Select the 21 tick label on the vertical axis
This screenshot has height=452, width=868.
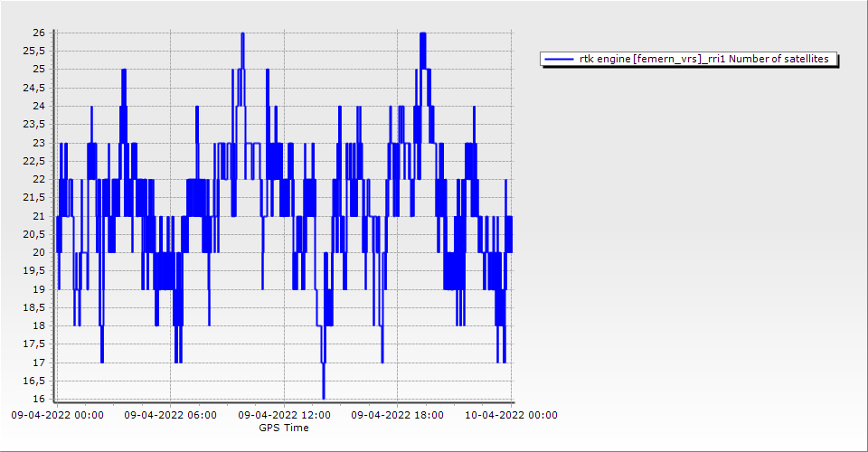point(39,216)
